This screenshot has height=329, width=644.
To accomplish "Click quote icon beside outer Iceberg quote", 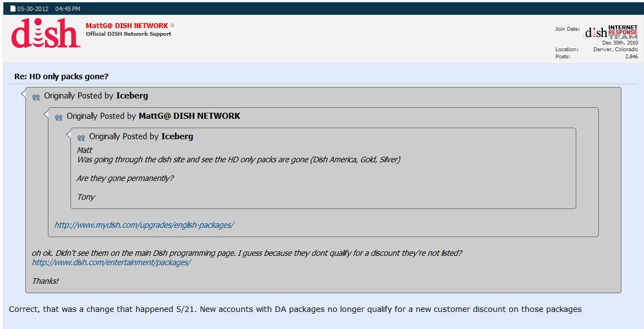I will point(36,97).
